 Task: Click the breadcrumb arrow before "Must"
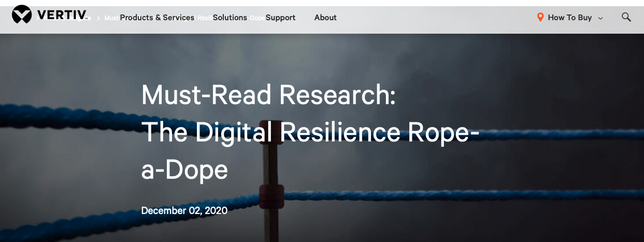98,18
